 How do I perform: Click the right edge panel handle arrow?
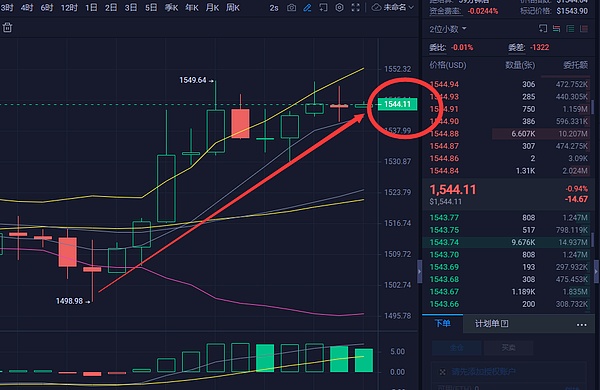[x=596, y=271]
